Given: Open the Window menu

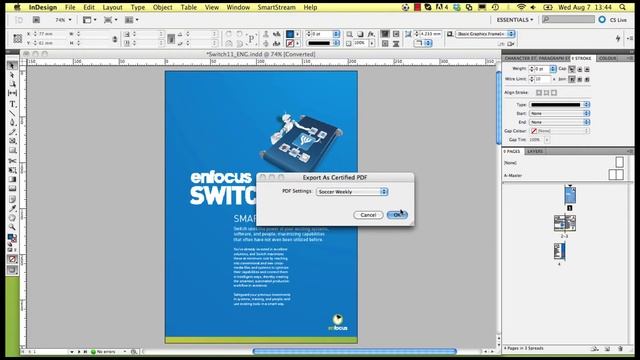Looking at the screenshot, I should [x=238, y=7].
